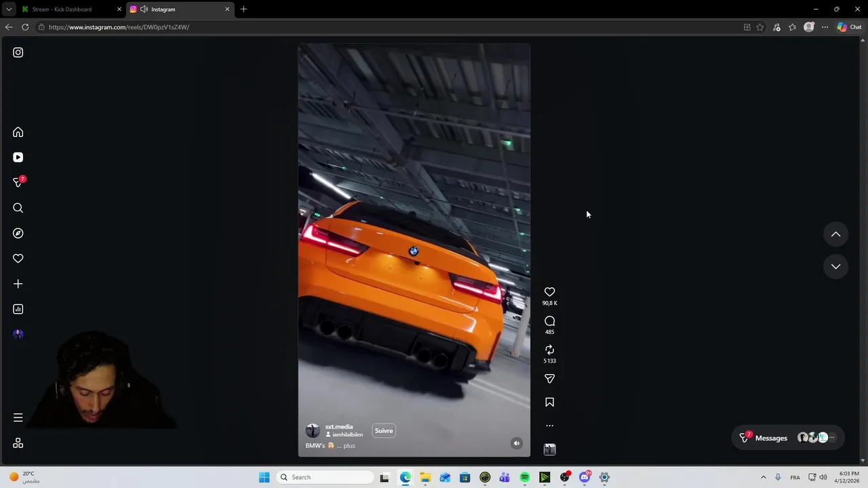Follow sxt.media with Suivre button
Image resolution: width=868 pixels, height=488 pixels.
tap(384, 431)
